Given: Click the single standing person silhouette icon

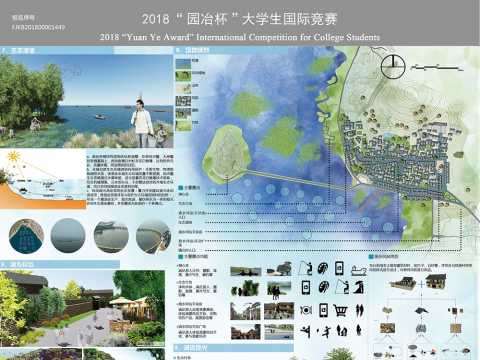Looking at the screenshot, I should [x=359, y=330].
